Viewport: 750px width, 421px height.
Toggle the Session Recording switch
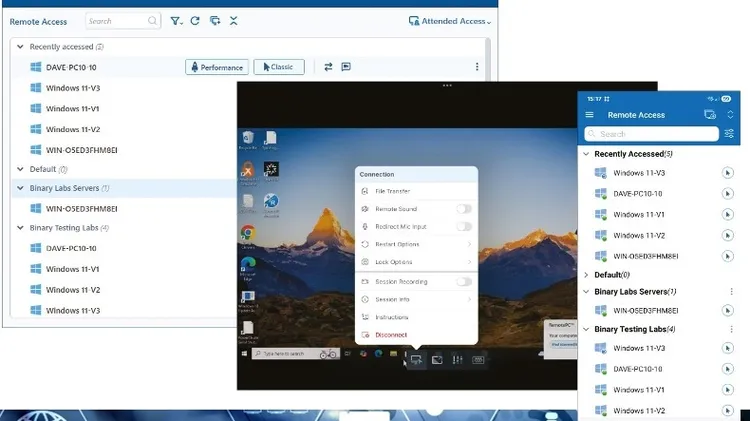point(463,281)
